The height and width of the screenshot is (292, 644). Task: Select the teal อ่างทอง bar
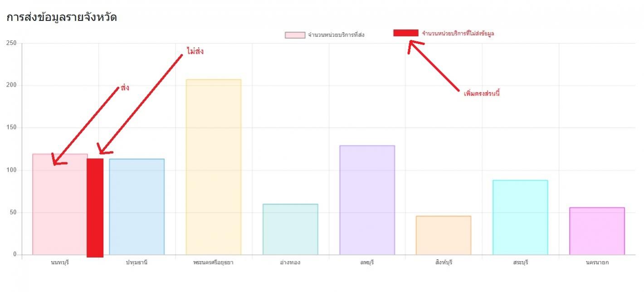click(290, 229)
